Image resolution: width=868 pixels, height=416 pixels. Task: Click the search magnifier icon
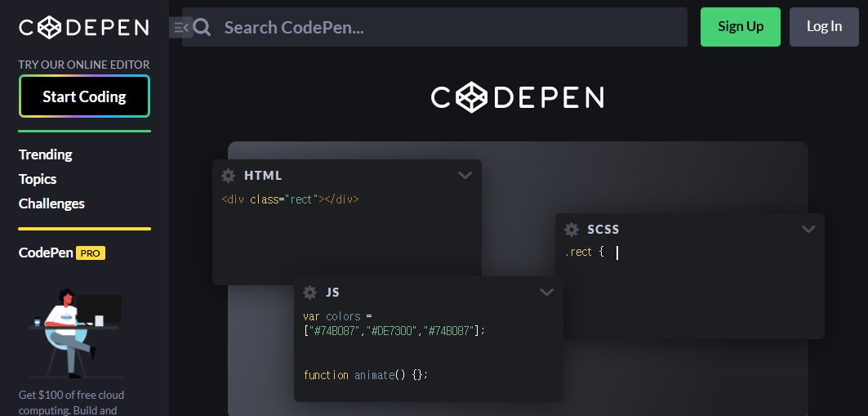pyautogui.click(x=202, y=27)
